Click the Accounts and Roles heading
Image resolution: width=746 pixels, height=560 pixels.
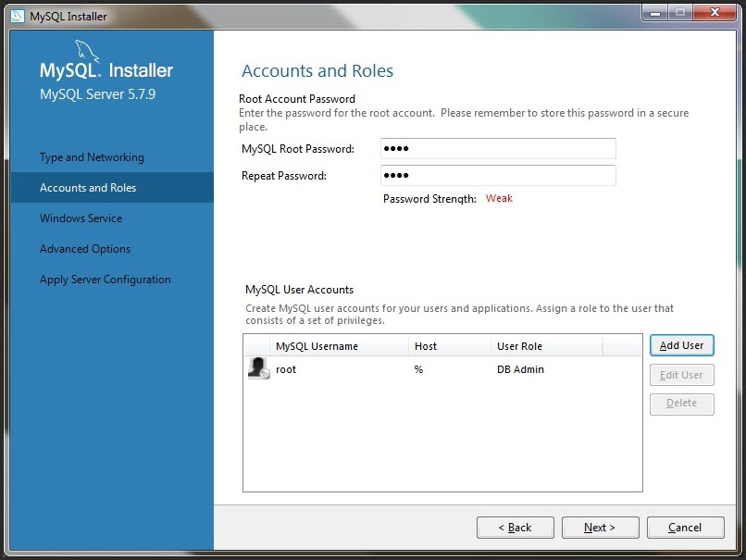coord(317,71)
